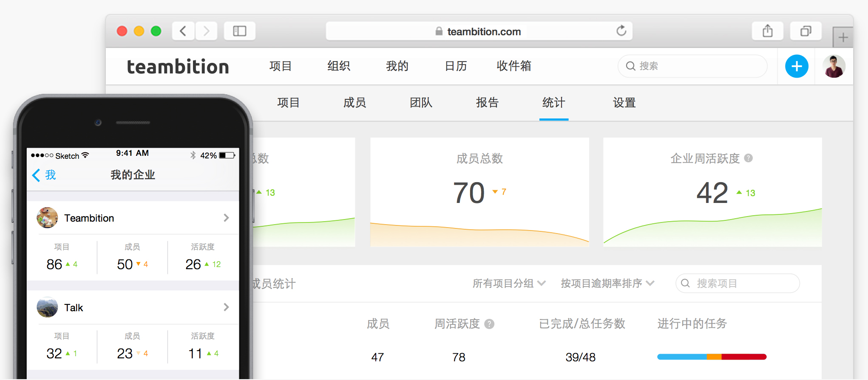This screenshot has height=380, width=868.
Task: Switch to the 统计 sub-tab
Action: (x=554, y=103)
